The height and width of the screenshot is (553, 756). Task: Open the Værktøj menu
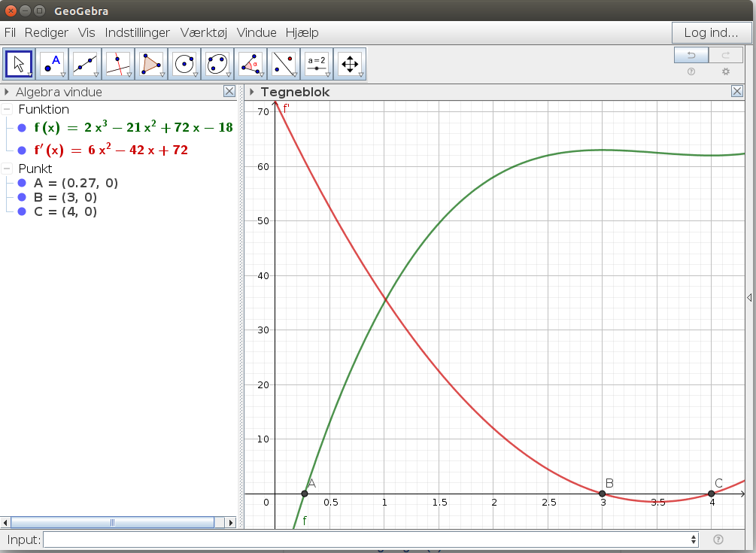coord(203,33)
